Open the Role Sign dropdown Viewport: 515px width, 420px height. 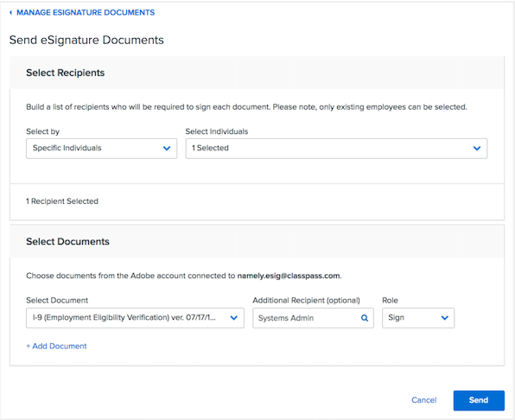(x=418, y=318)
